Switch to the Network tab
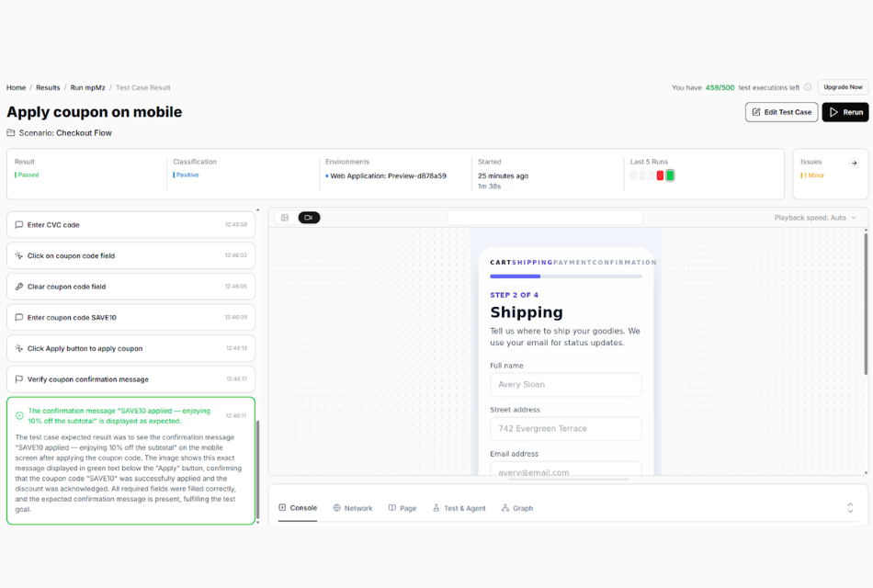 tap(353, 508)
